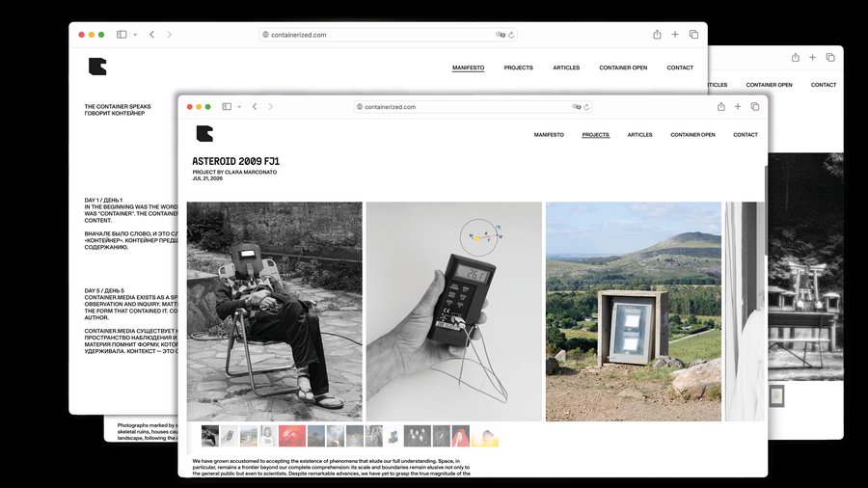Go forward in the front Safari window
The height and width of the screenshot is (488, 868).
(271, 107)
